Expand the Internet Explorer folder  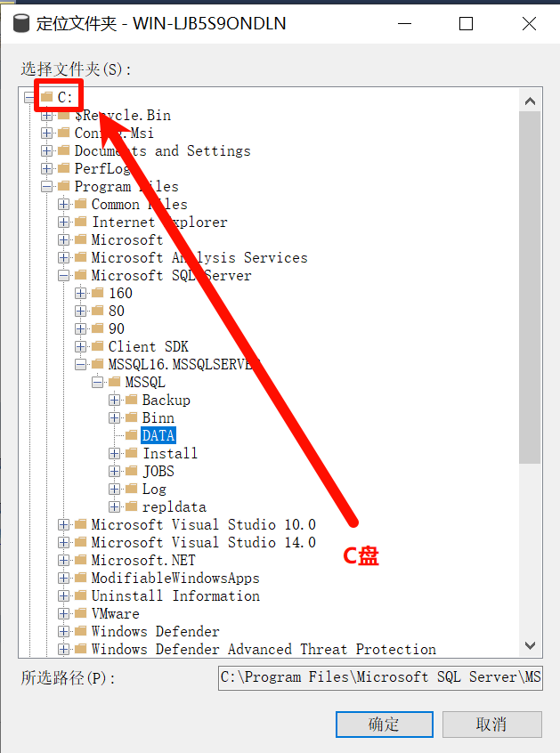point(63,222)
